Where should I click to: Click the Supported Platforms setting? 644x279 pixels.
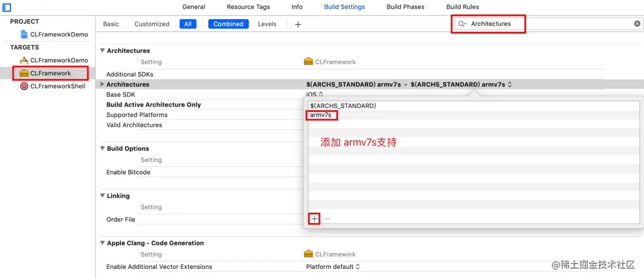(137, 115)
